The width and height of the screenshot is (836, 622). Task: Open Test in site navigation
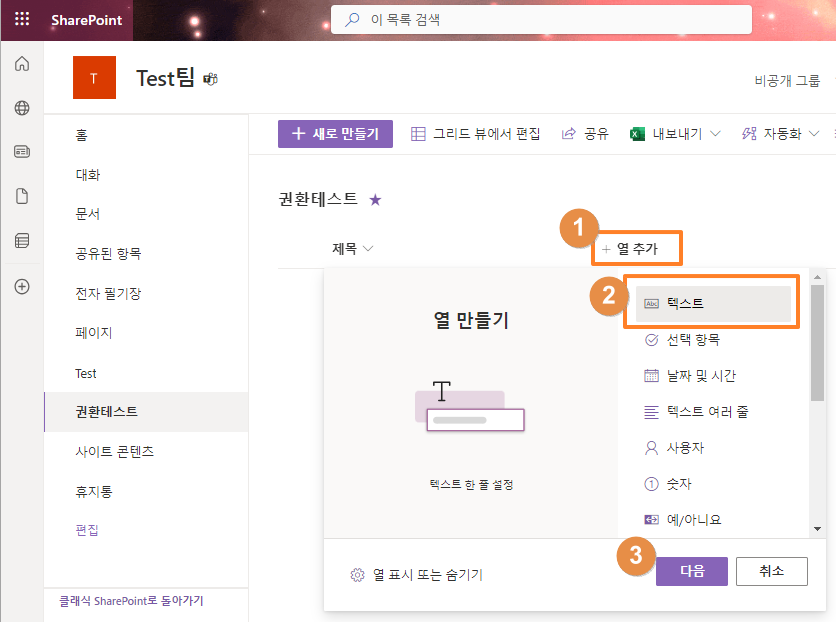(86, 373)
